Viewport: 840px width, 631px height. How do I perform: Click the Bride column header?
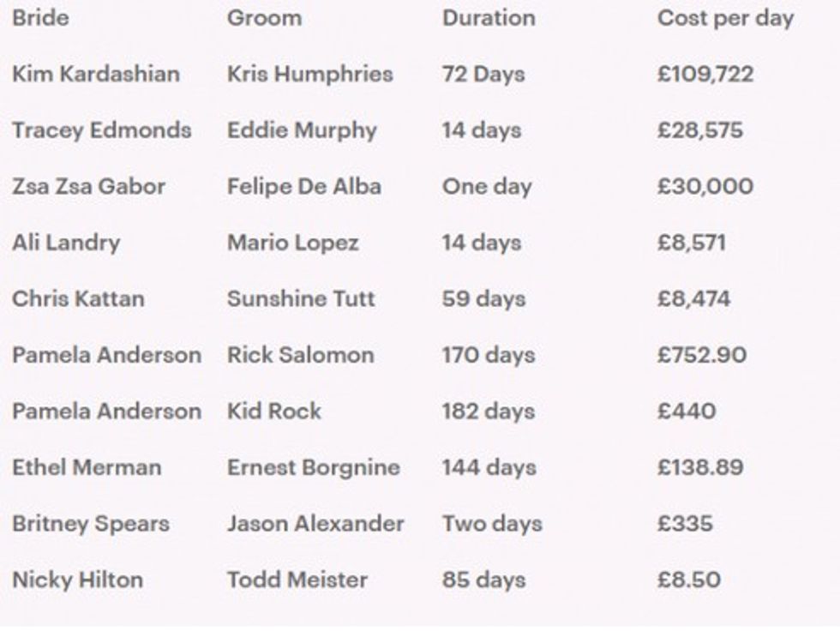pyautogui.click(x=39, y=18)
